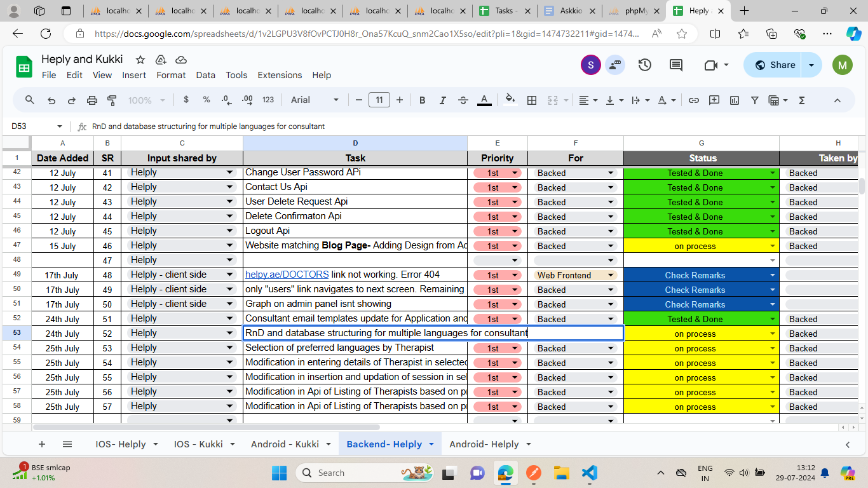The image size is (868, 488).
Task: Open the horizontal align dropdown
Action: click(x=588, y=100)
